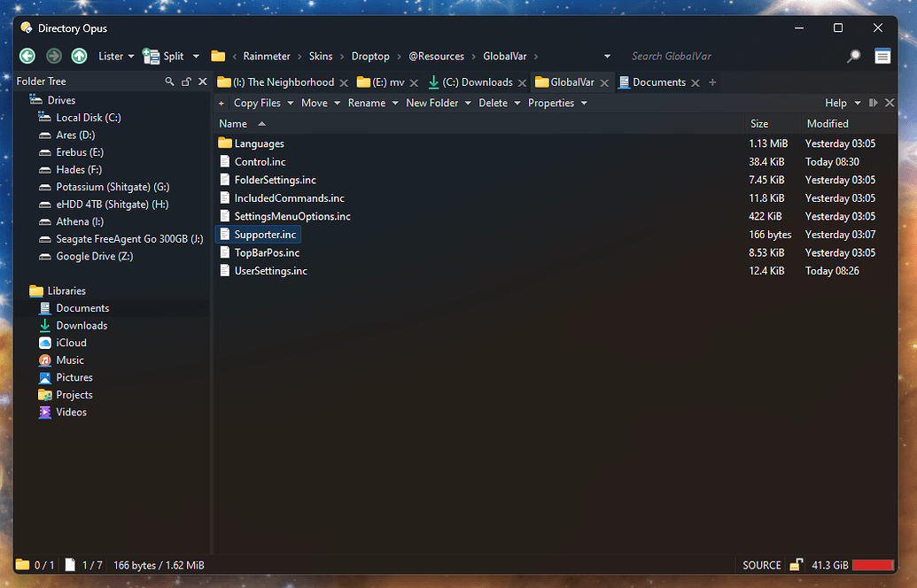This screenshot has height=588, width=917.
Task: Click the search magnifier in toolbar
Action: coord(854,56)
